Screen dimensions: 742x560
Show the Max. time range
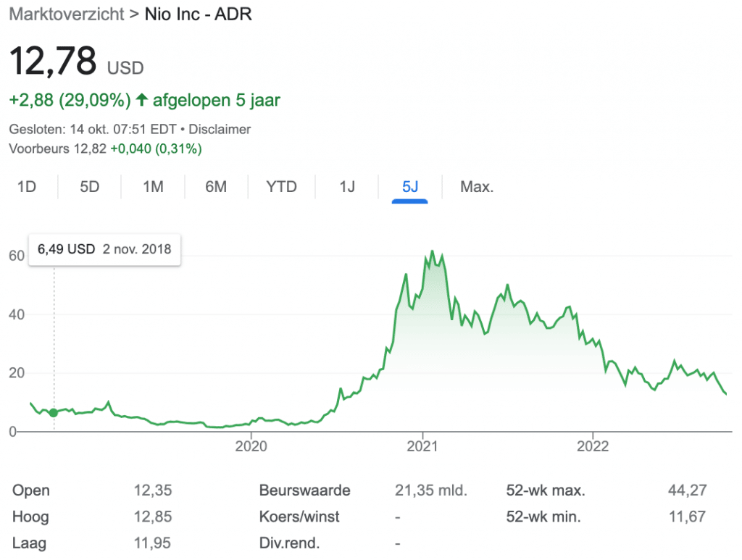point(477,187)
